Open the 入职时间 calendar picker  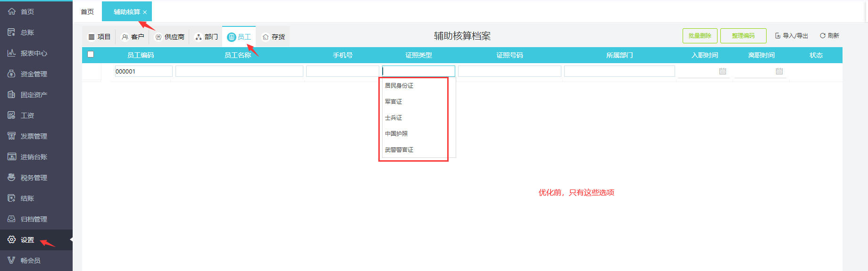click(x=722, y=71)
